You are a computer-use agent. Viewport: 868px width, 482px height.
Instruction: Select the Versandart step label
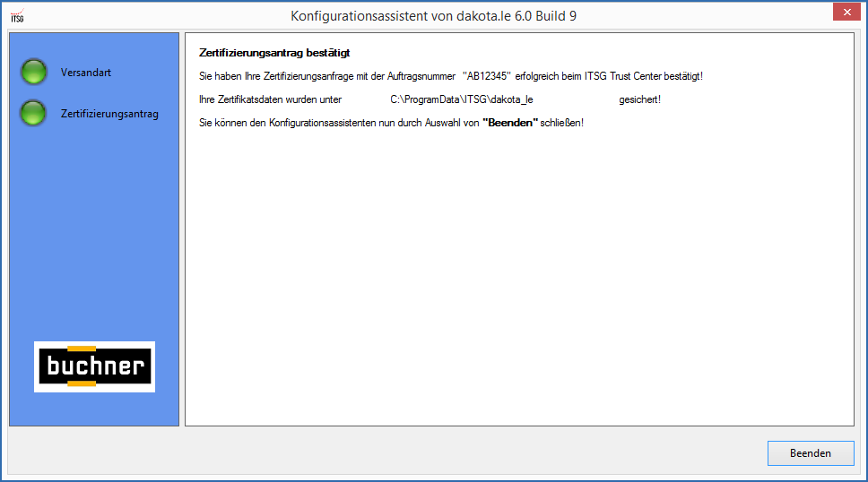pos(86,73)
